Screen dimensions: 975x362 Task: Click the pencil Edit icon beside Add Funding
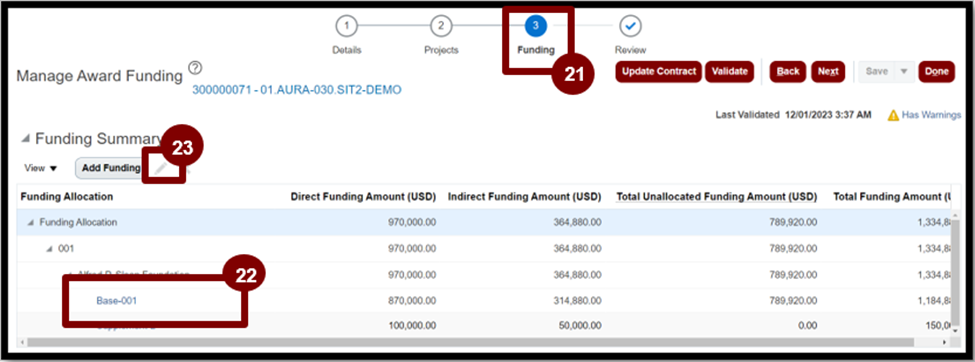161,168
